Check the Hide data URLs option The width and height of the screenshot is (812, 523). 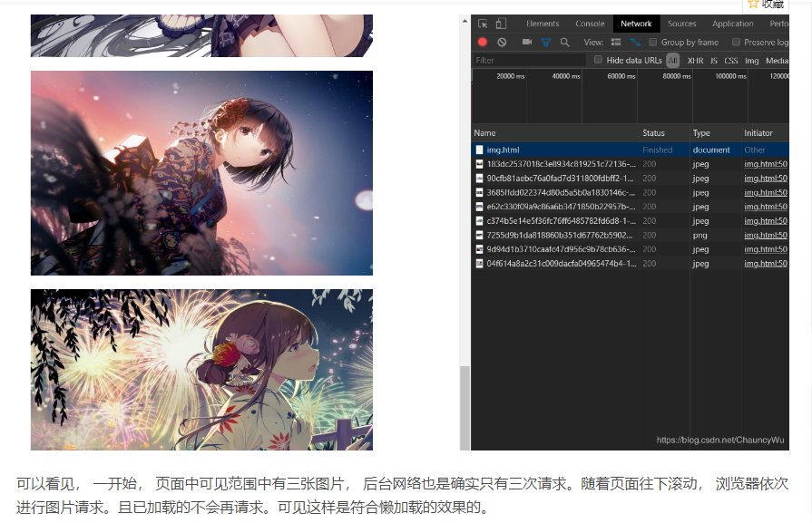click(598, 60)
